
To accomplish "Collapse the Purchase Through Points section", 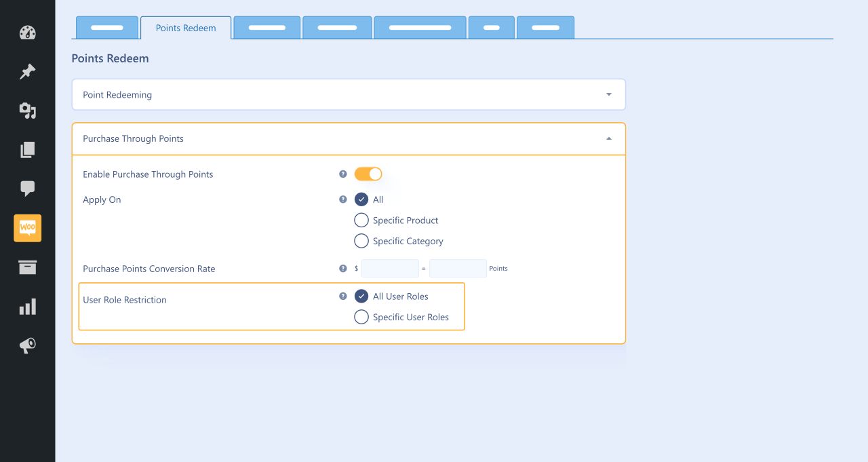I will [608, 138].
